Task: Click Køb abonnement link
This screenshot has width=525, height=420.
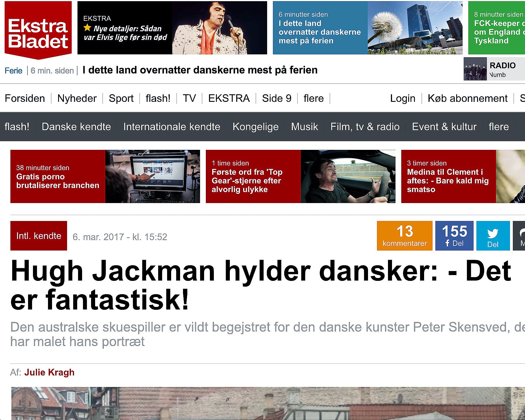Action: tap(468, 98)
